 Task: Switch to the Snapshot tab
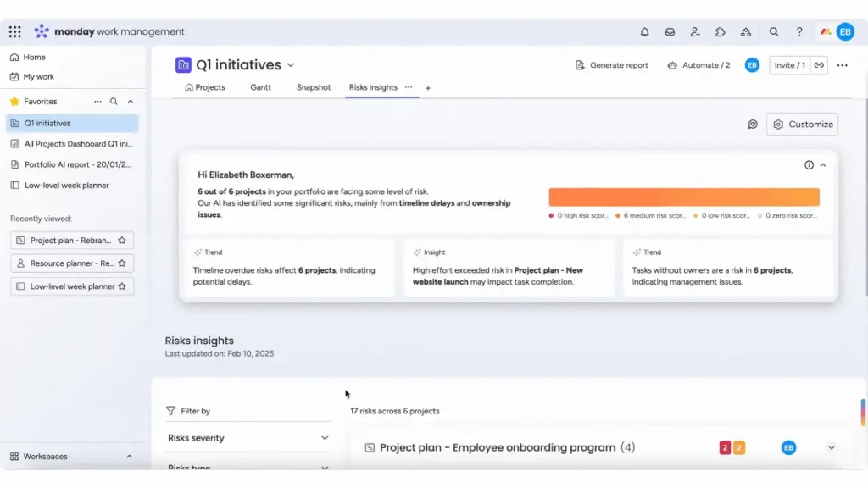point(313,87)
